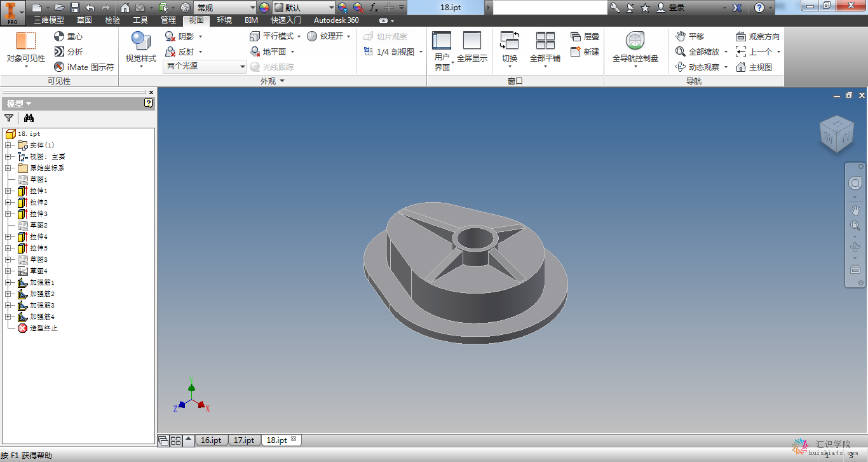Click the 用户界面 user interface button

coord(442,50)
